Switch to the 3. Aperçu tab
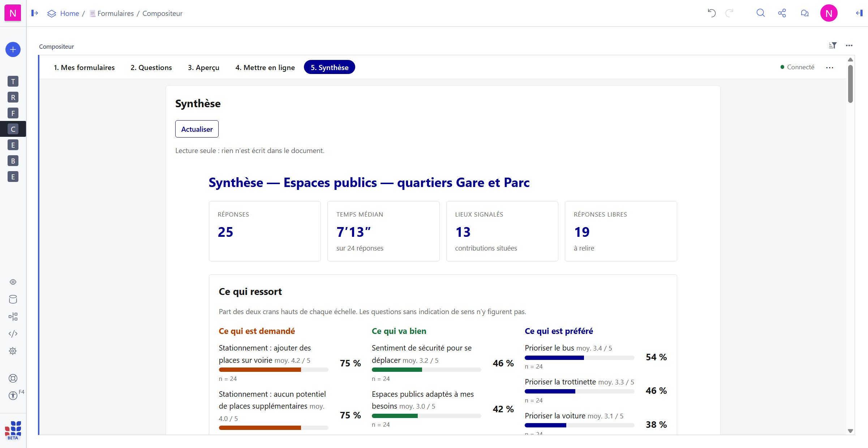 coord(203,68)
